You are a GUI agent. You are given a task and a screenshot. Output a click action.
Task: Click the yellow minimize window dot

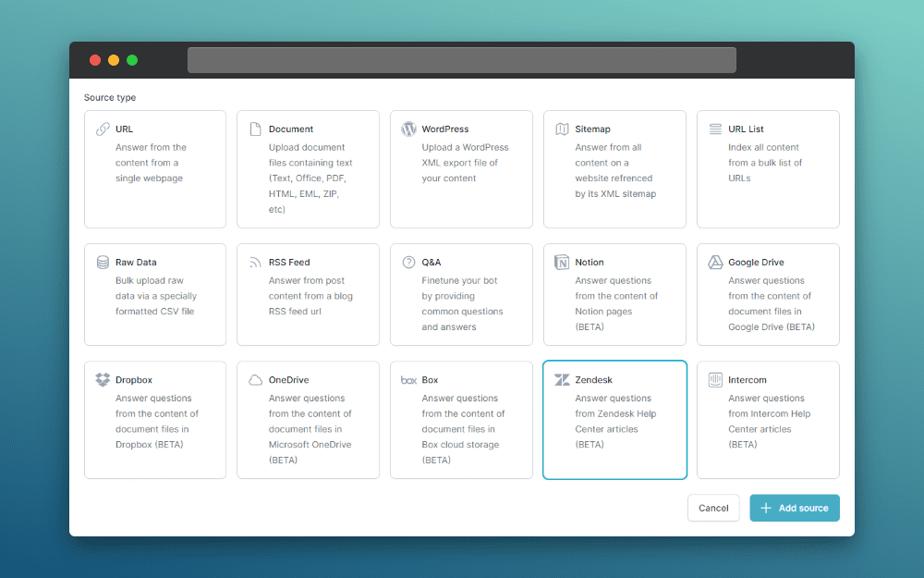[x=114, y=60]
